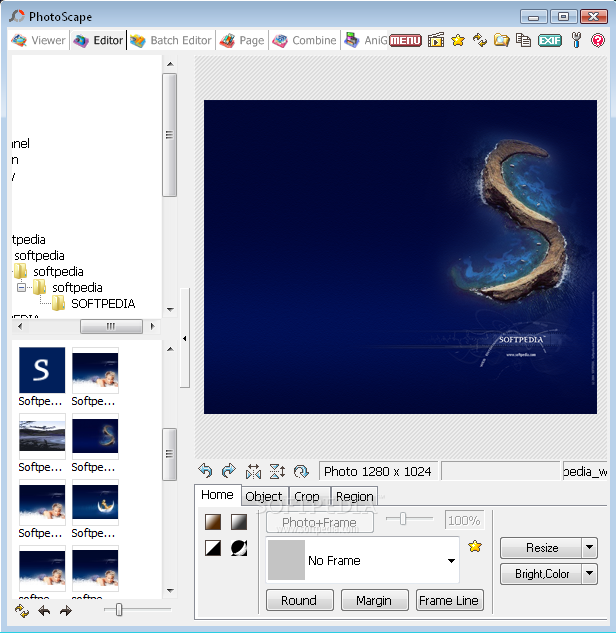The image size is (616, 633).
Task: Select the crescent moon thumbnail
Action: click(x=95, y=502)
